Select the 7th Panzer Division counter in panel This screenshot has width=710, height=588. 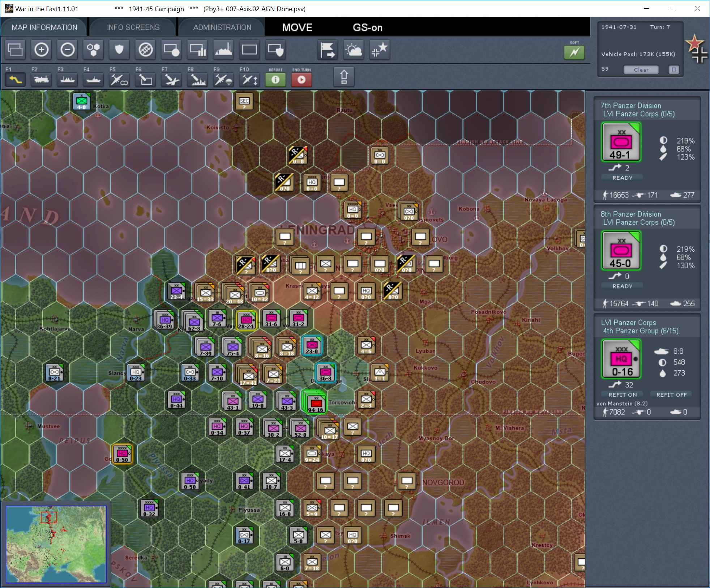tap(621, 142)
